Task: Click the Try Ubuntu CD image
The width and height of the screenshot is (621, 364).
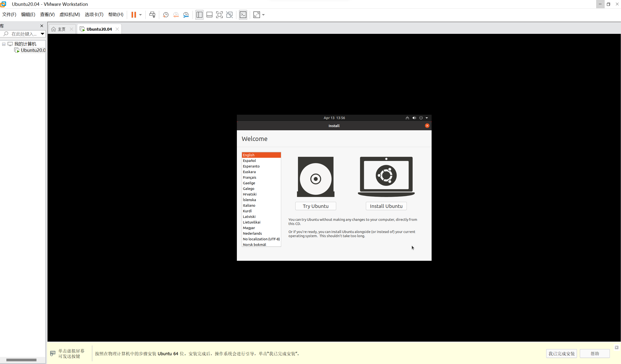Action: pyautogui.click(x=316, y=177)
